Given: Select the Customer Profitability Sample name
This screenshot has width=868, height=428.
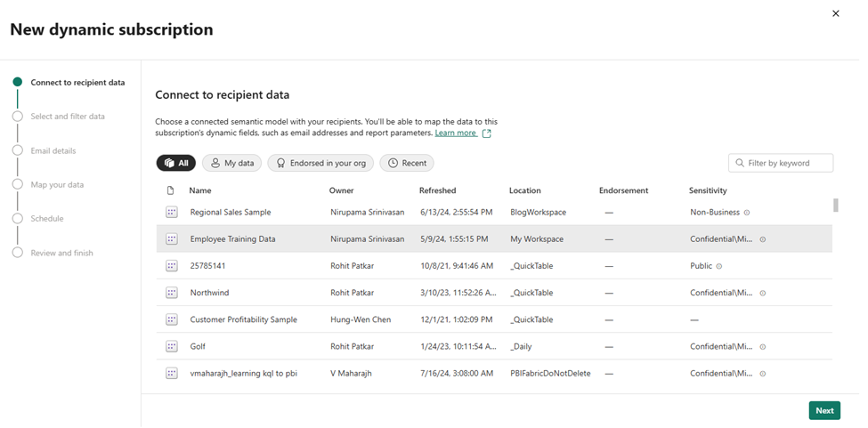Looking at the screenshot, I should [x=244, y=319].
